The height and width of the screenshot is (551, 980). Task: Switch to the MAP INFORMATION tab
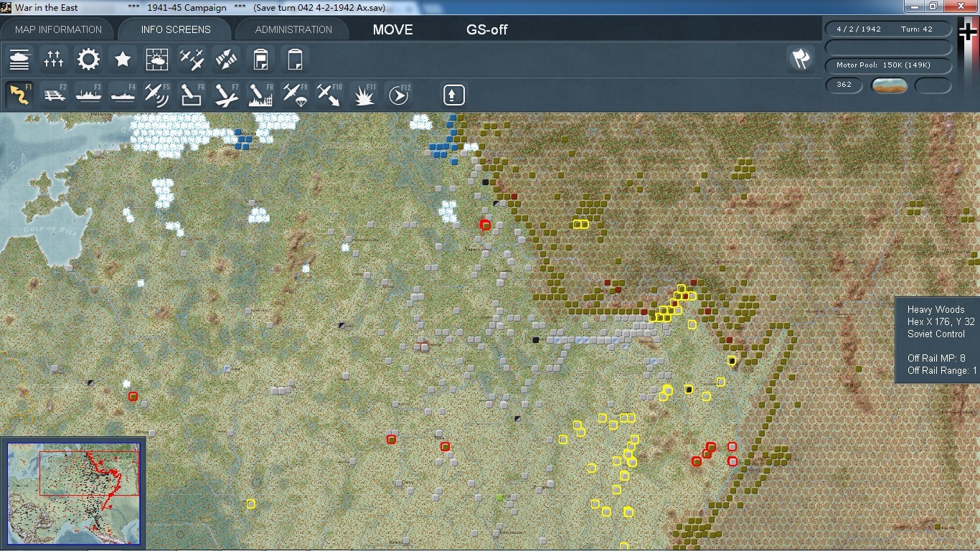[x=59, y=29]
